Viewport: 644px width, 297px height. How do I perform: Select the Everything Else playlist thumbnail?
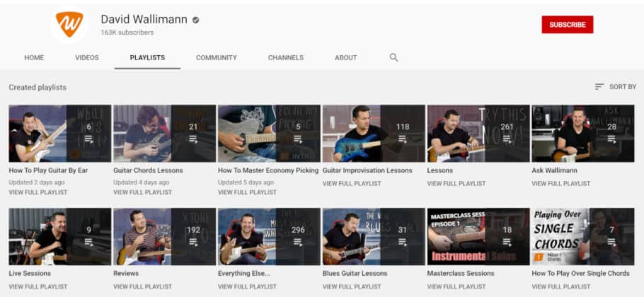click(x=269, y=236)
